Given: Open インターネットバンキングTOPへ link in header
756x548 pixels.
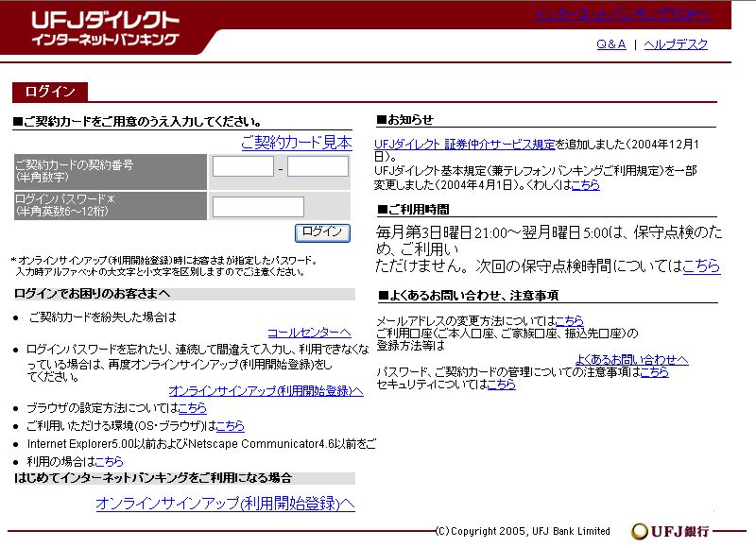Looking at the screenshot, I should tap(620, 14).
